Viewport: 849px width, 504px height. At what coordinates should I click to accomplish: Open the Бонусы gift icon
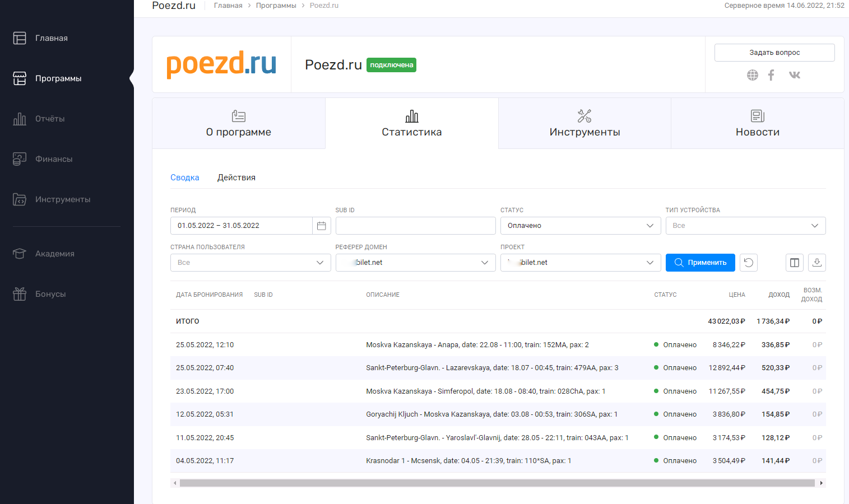20,294
